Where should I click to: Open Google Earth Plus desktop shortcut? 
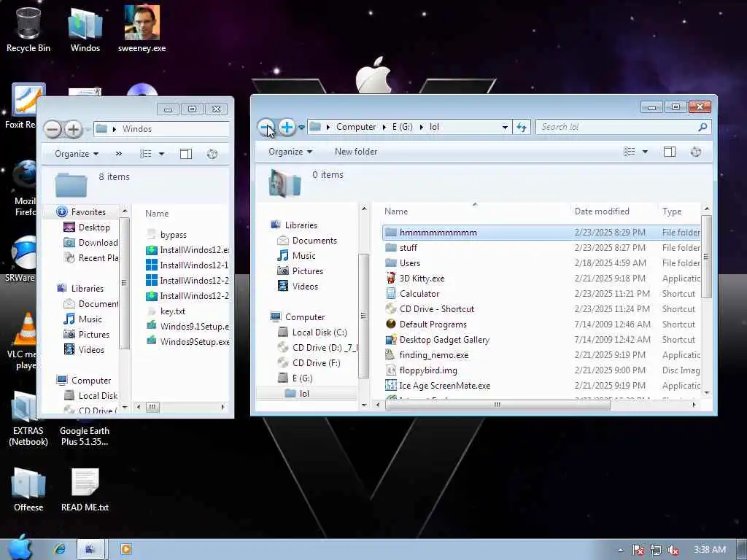(x=85, y=436)
